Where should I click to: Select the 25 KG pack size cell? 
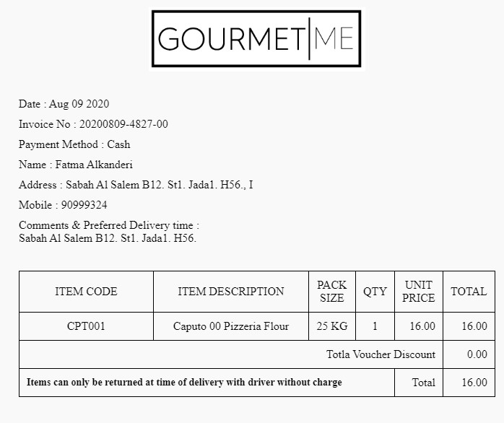(332, 326)
